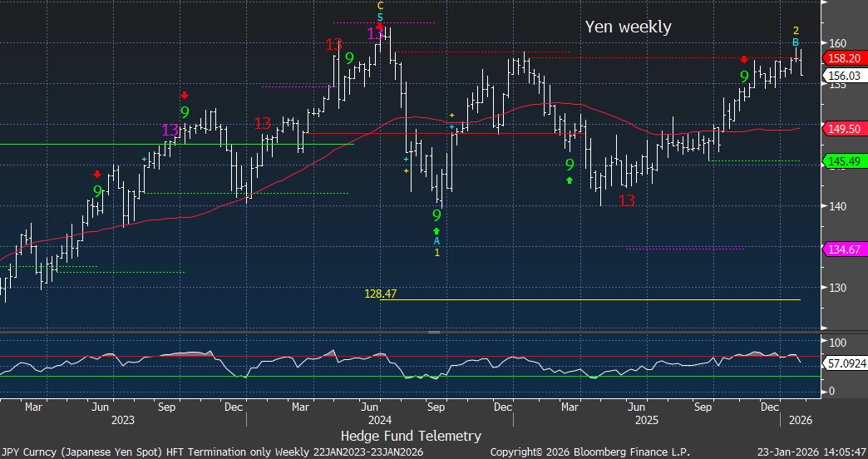Select the green 145.49 level label
Screen dimensions: 868x459
pos(844,160)
